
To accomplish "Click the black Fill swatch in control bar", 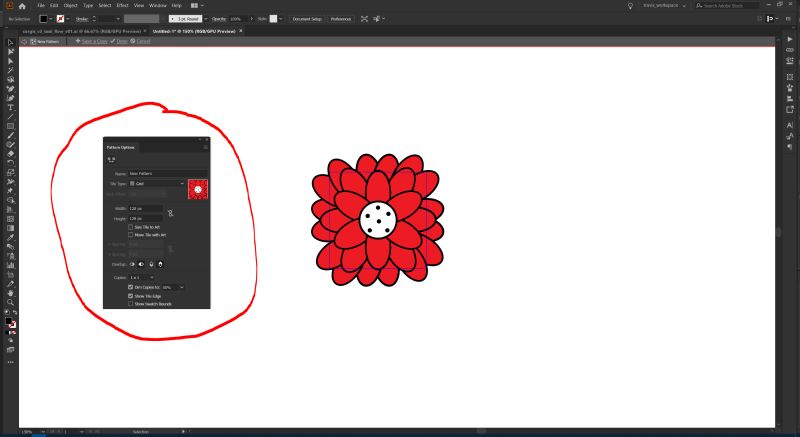I will [44, 19].
